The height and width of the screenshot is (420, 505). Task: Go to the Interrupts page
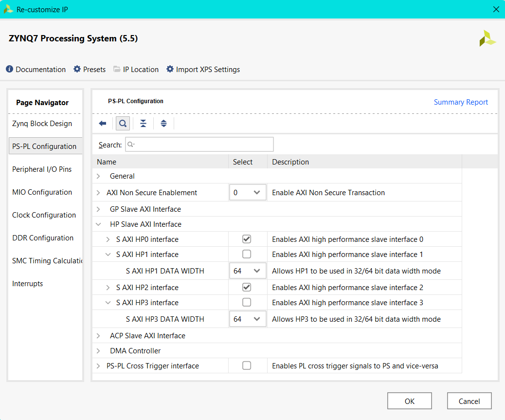(x=27, y=283)
